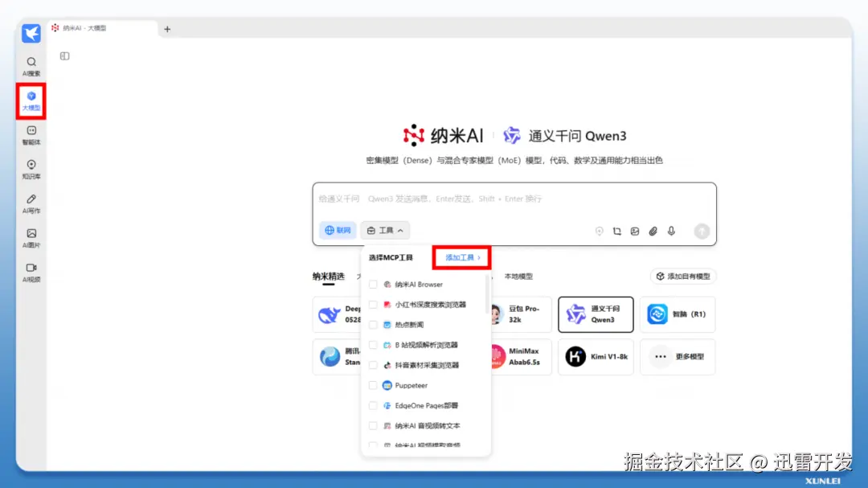Click the paperclip attachment icon
The image size is (868, 488).
653,231
